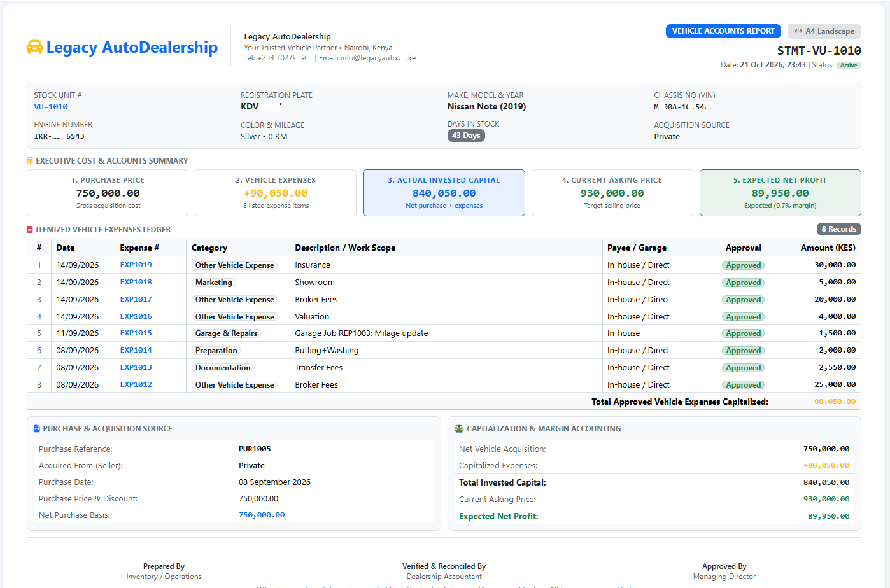Open expense link EXP1017
The image size is (890, 588).
136,299
